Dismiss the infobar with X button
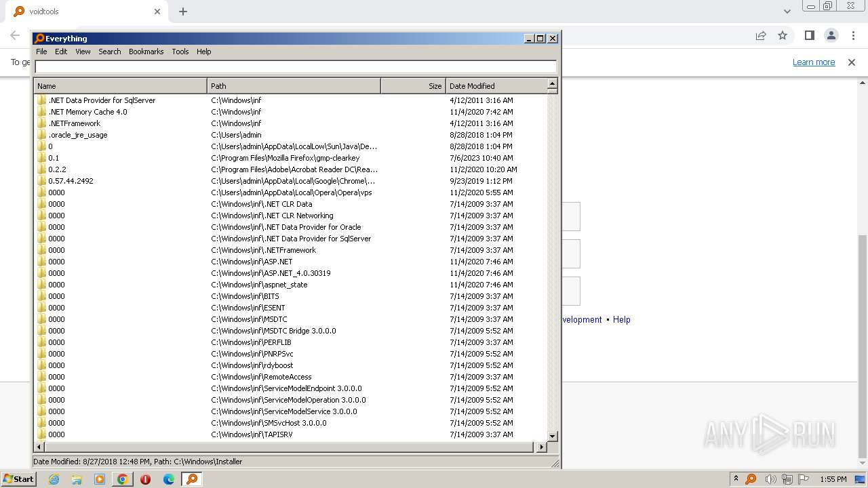 (x=852, y=62)
